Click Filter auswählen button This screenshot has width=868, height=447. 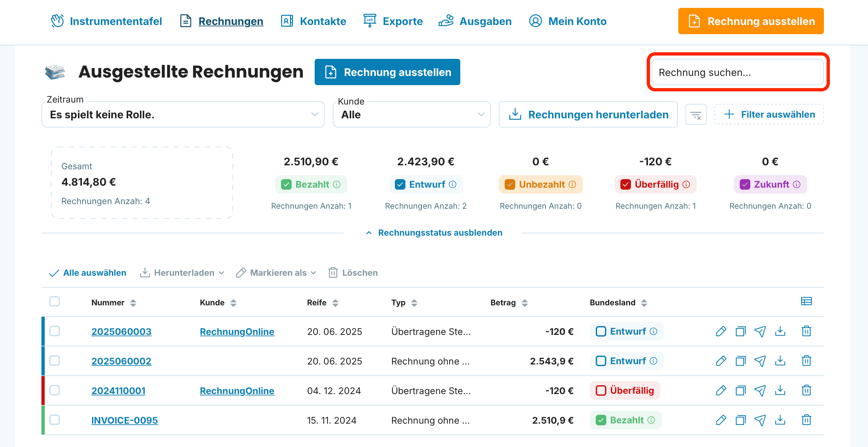pos(769,115)
